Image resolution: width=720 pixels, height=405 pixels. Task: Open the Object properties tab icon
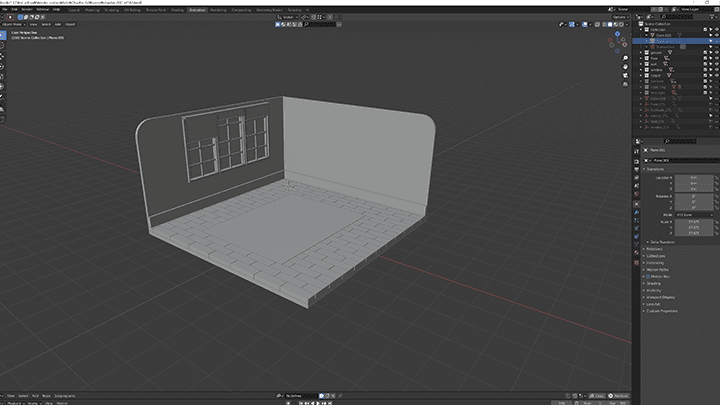point(636,204)
